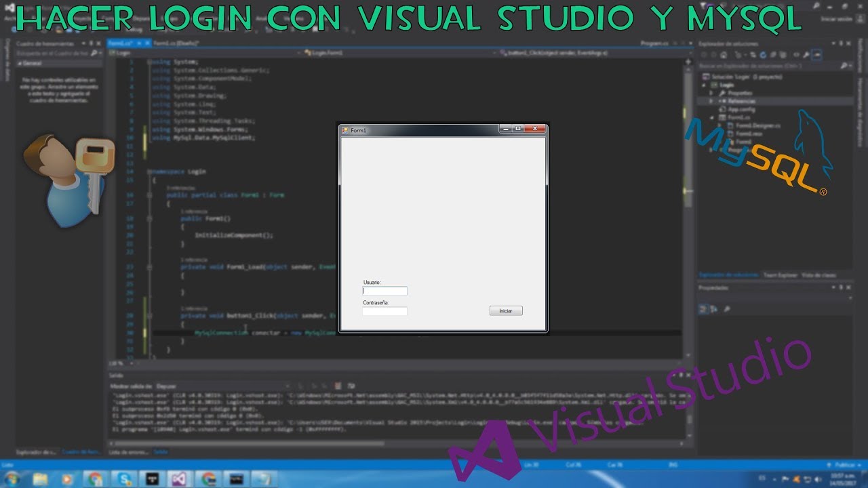Click Iniciar sesión at top right
The width and height of the screenshot is (868, 488).
coord(835,19)
